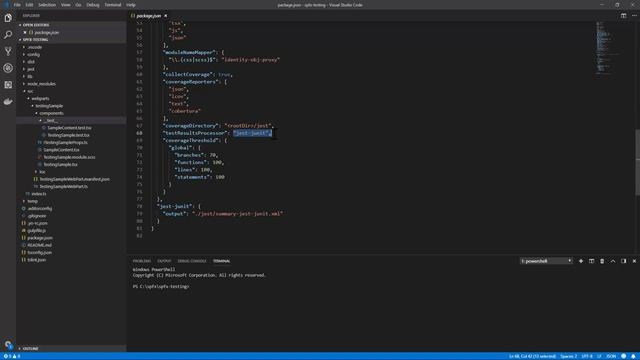
Task: Change line ending via LF status item
Action: click(599, 356)
